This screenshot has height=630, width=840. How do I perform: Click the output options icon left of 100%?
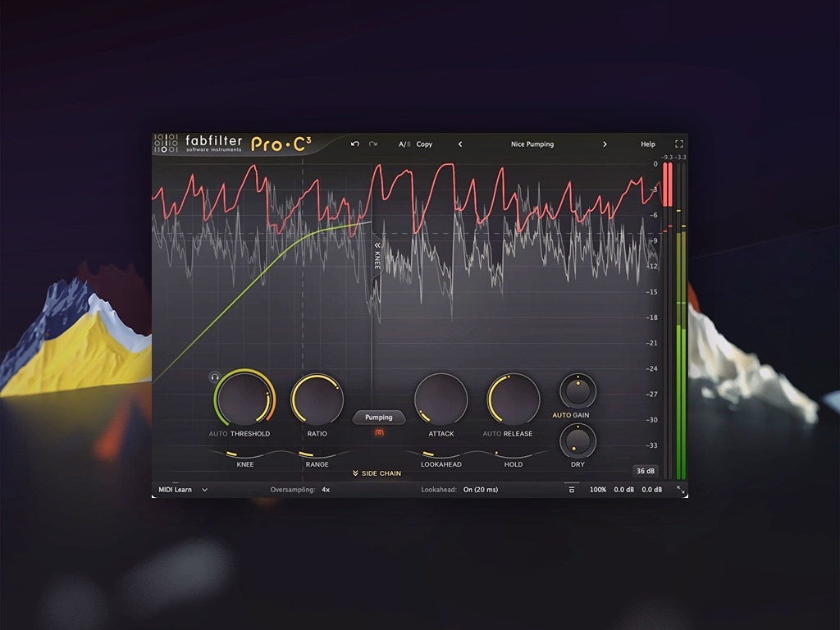(571, 490)
